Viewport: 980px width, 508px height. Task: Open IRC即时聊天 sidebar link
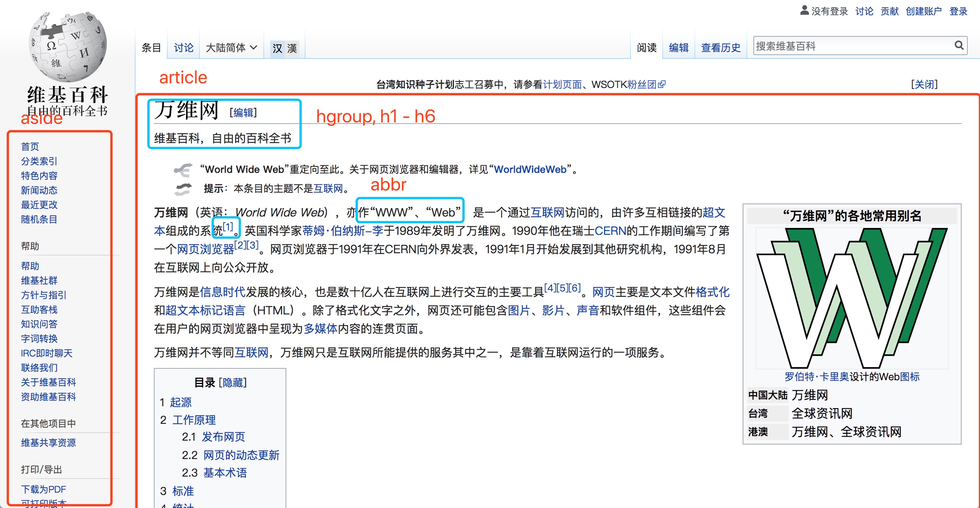coord(47,353)
